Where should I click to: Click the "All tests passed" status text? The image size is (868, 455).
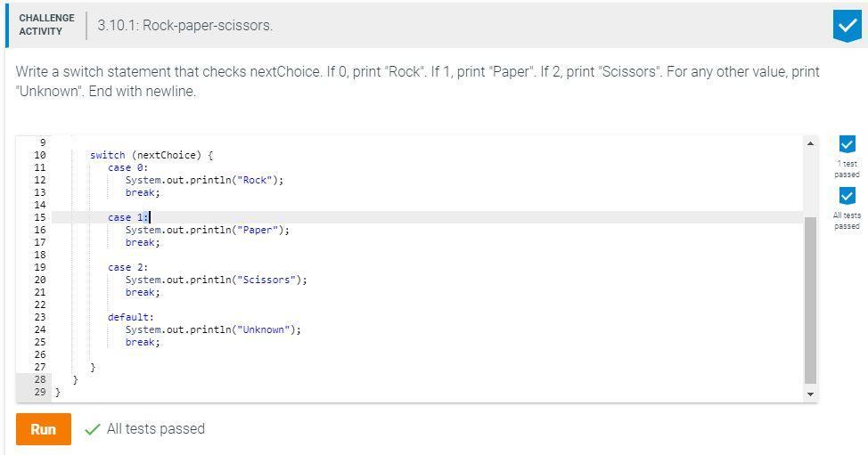tap(155, 429)
